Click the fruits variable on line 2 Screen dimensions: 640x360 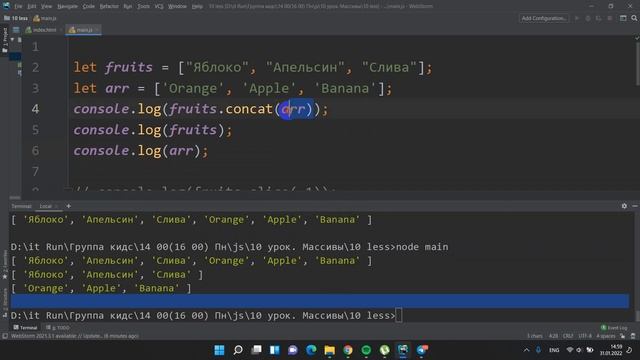[x=128, y=67]
